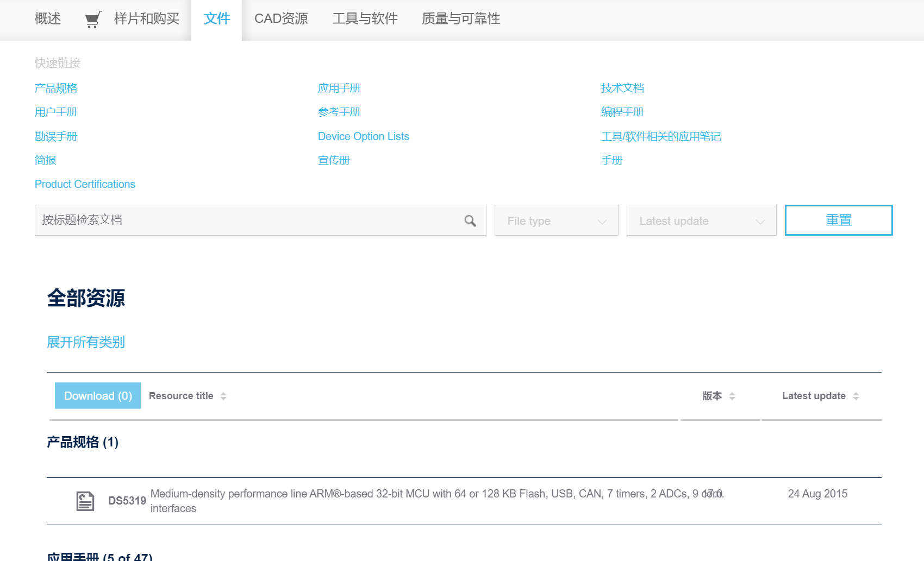The image size is (924, 561).
Task: Click the Latest update column header
Action: pyautogui.click(x=814, y=396)
